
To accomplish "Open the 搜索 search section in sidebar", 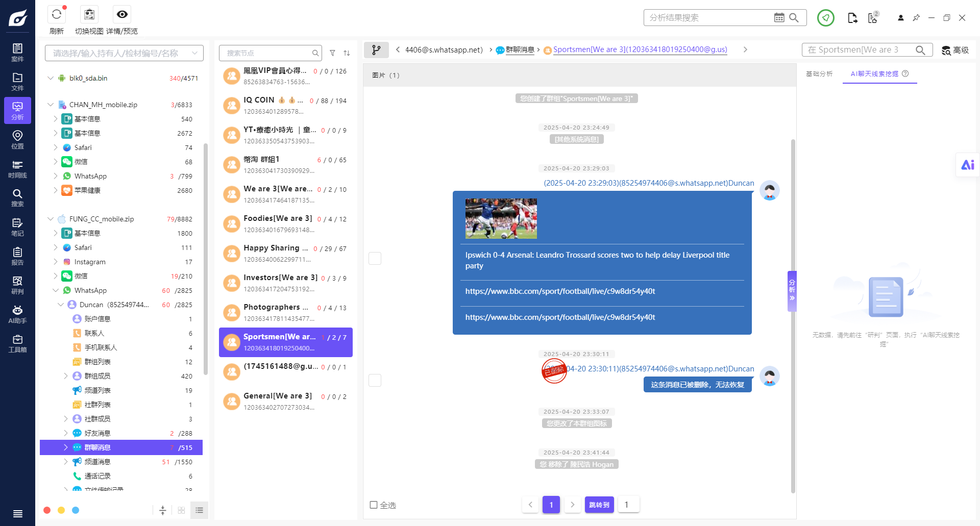I will click(17, 198).
